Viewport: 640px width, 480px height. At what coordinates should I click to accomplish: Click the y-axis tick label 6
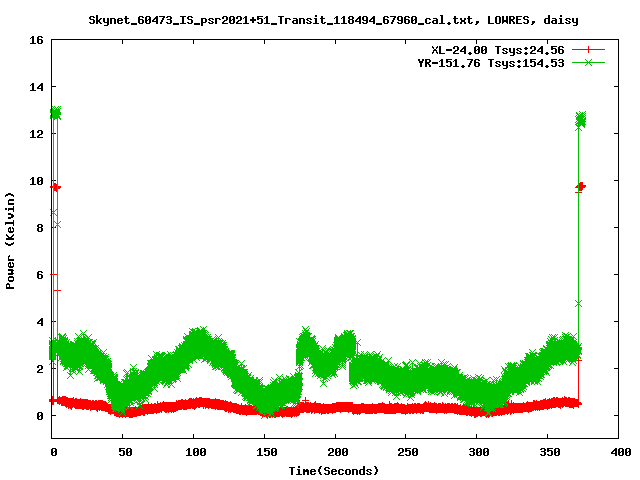coord(40,275)
